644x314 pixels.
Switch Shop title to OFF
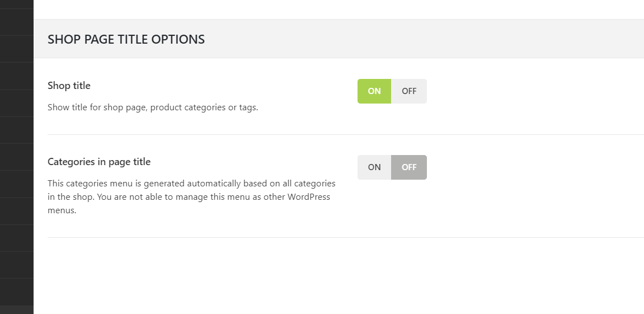(409, 91)
